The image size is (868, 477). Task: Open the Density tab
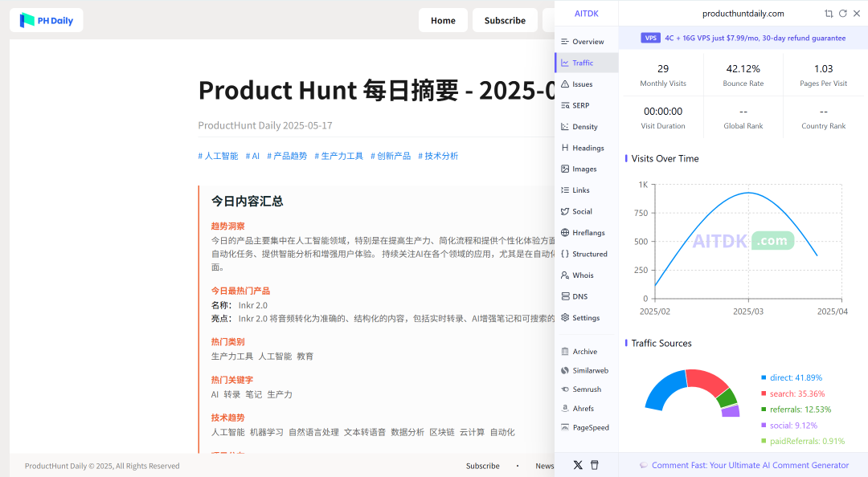pyautogui.click(x=586, y=127)
